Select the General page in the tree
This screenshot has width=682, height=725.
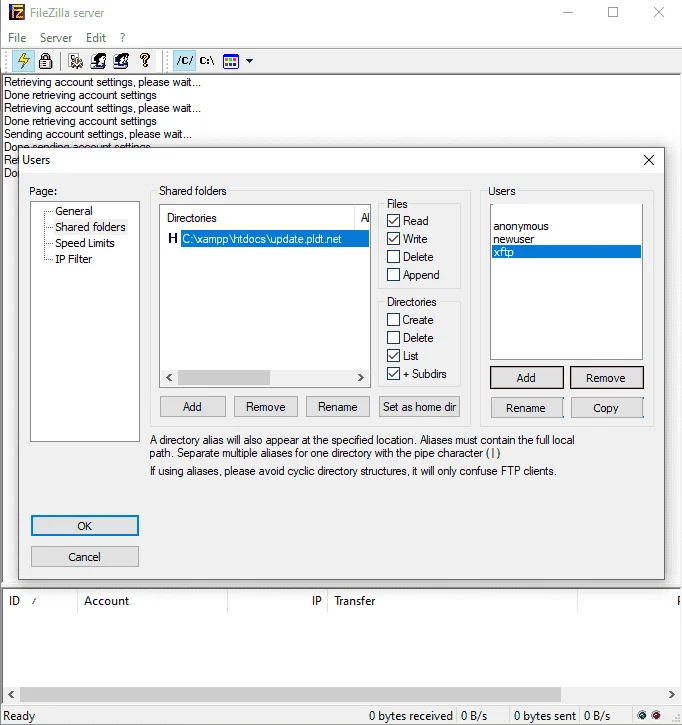74,211
